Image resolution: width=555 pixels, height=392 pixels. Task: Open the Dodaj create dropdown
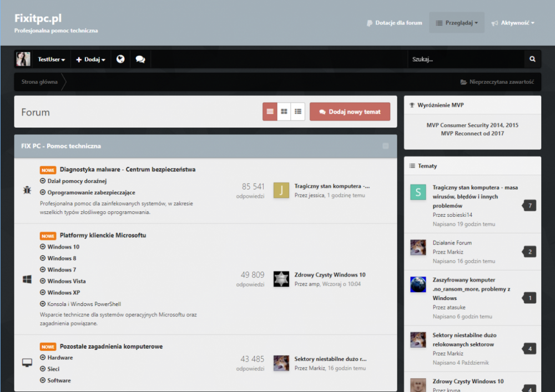[90, 59]
